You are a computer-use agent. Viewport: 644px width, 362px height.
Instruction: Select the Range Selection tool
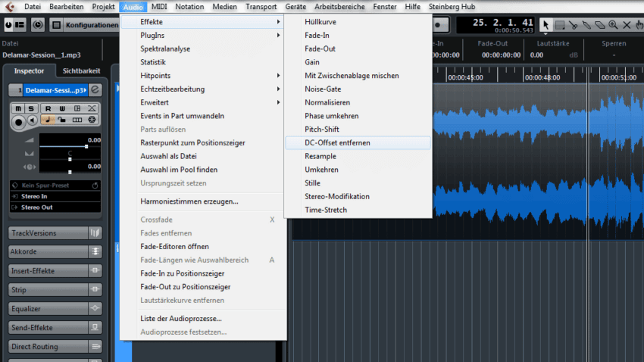tap(560, 25)
